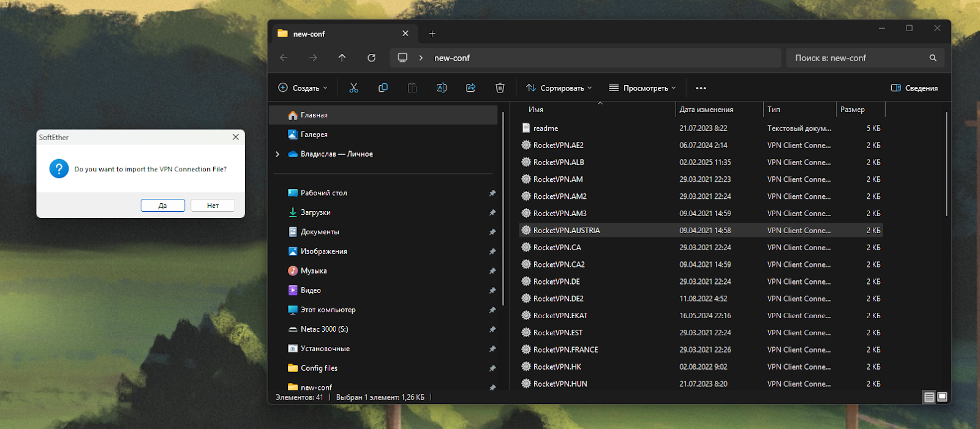The width and height of the screenshot is (980, 429).
Task: Expand the Владислав — Личное tree node
Action: point(277,154)
